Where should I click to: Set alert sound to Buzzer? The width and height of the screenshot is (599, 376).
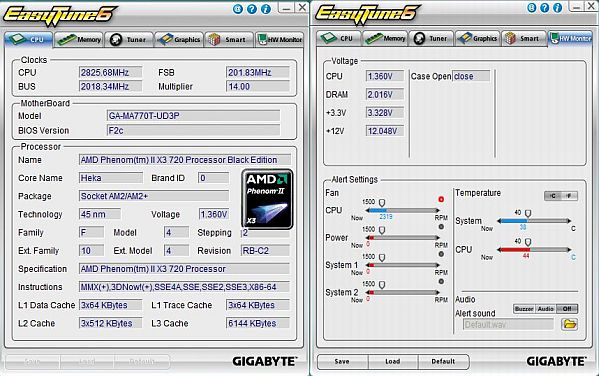tap(524, 308)
